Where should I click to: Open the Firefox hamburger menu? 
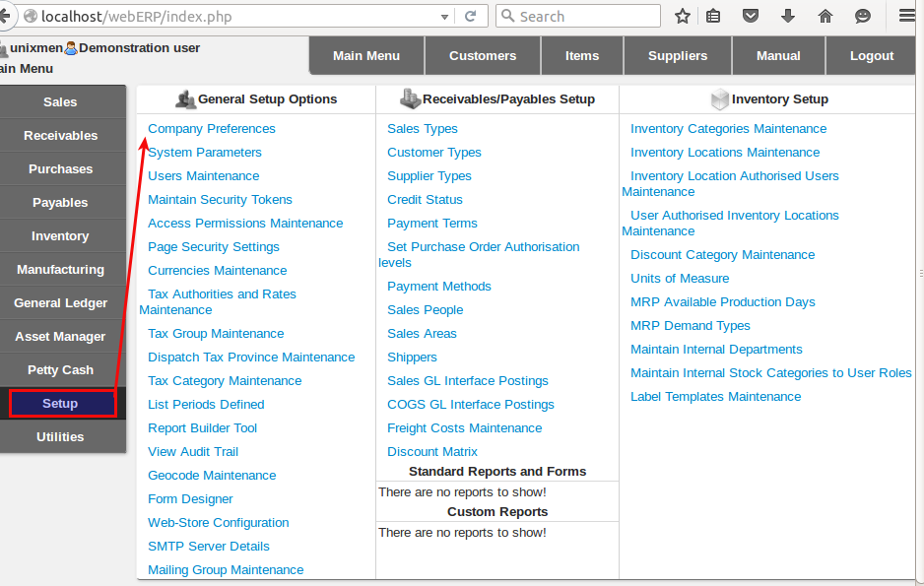(x=907, y=16)
